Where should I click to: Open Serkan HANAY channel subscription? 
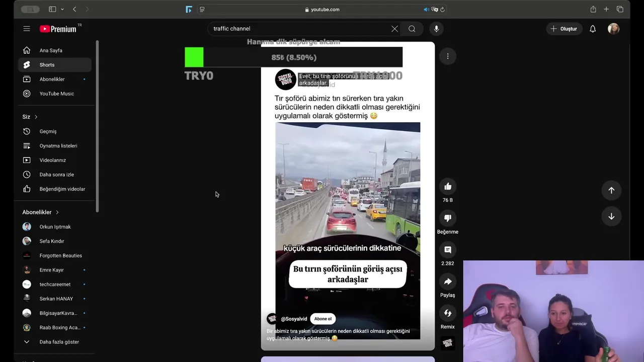[x=55, y=299]
